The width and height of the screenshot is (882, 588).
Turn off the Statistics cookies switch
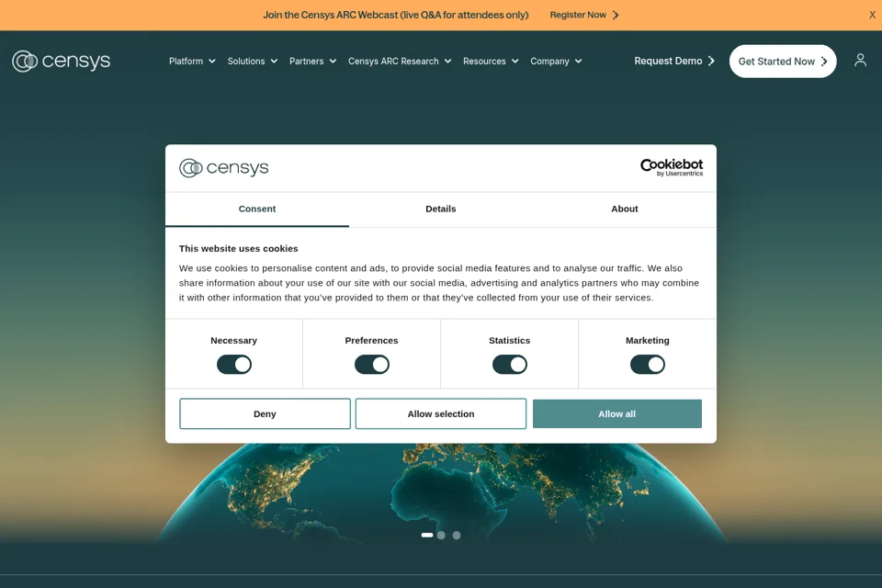pyautogui.click(x=510, y=365)
